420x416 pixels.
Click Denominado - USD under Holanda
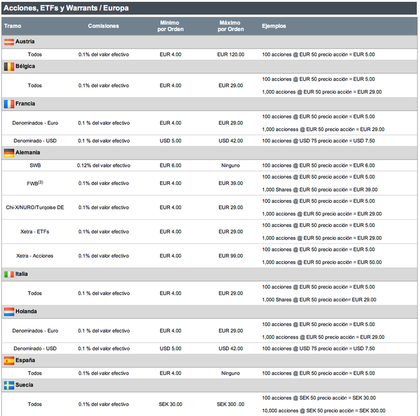[x=35, y=348]
